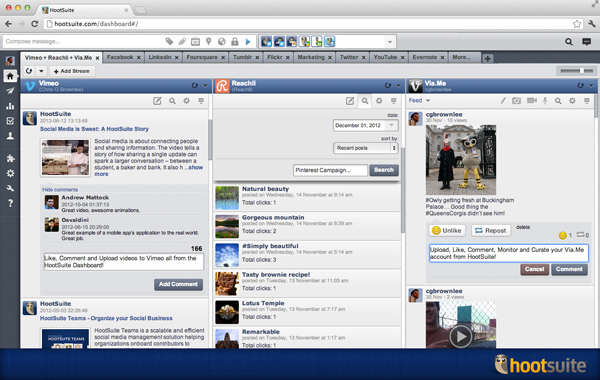The width and height of the screenshot is (600, 380).
Task: Click compose icon in Vimeo stream
Action: coord(157,101)
